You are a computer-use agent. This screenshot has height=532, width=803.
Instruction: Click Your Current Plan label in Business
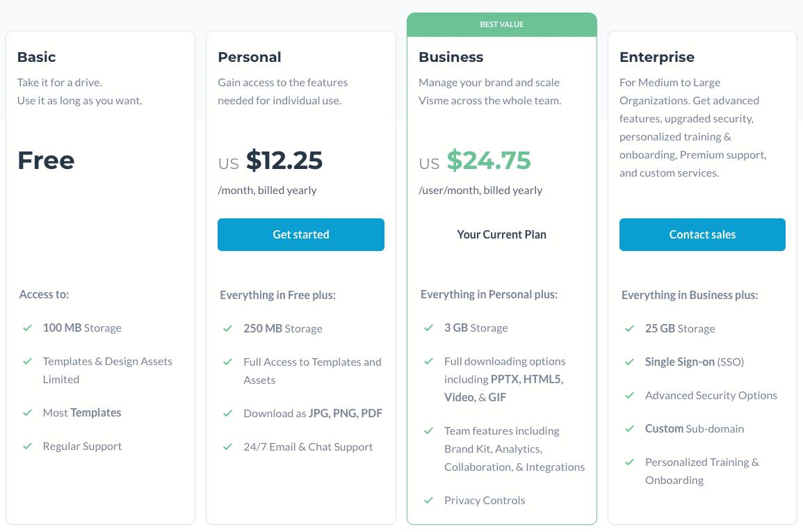coord(501,234)
